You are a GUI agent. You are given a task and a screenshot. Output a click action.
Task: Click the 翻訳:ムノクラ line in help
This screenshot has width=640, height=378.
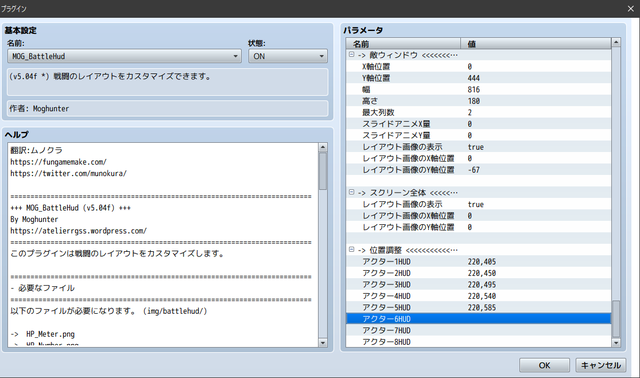click(36, 150)
